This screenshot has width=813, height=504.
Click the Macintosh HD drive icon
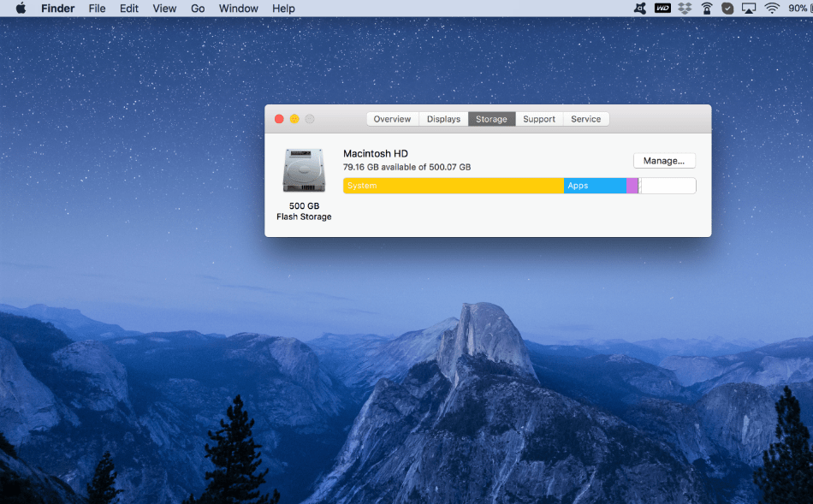[x=304, y=170]
